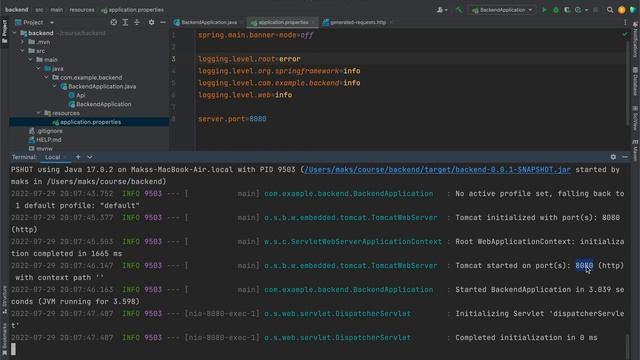Viewport: 640px width, 360px height.
Task: Hide the Project tool window
Action: (163, 22)
